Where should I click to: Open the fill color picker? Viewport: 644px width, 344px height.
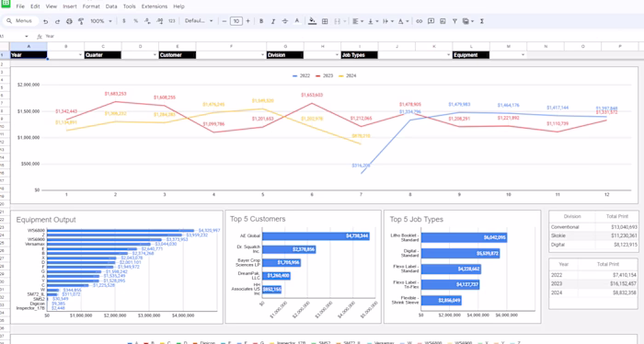tap(312, 21)
